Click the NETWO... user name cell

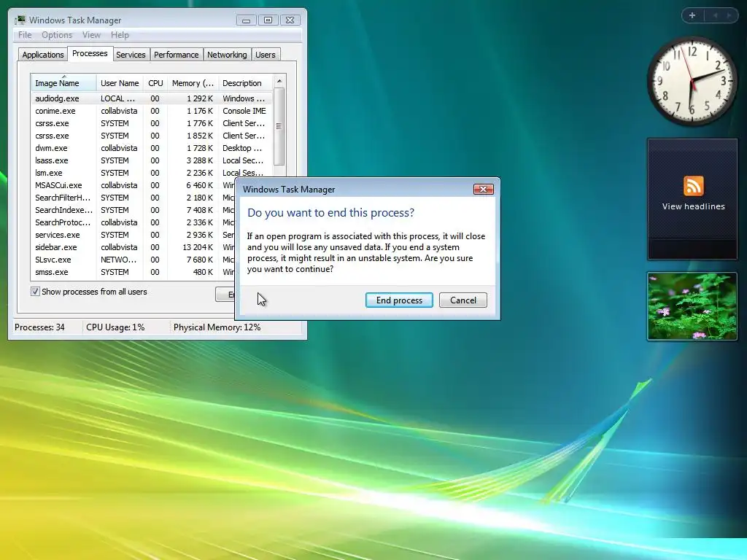[x=119, y=260]
